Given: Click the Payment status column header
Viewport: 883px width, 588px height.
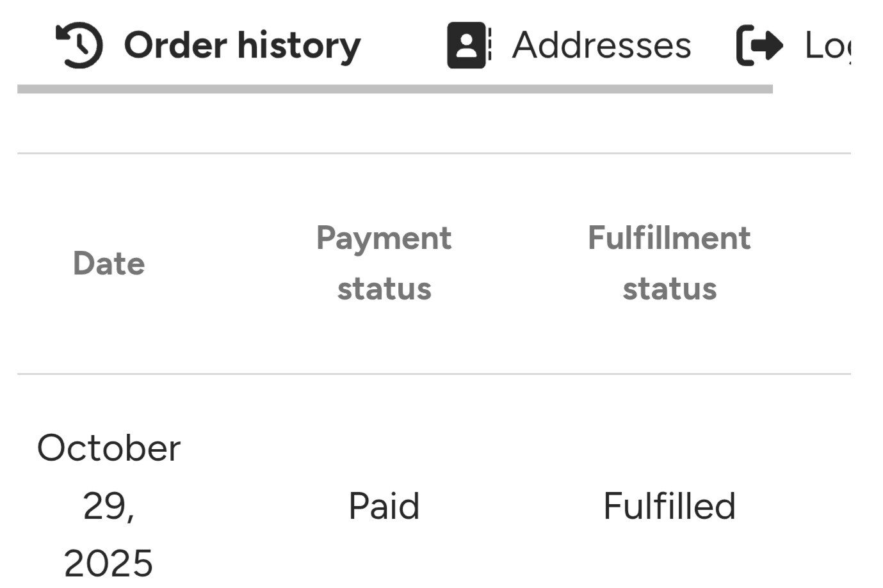Looking at the screenshot, I should tap(384, 263).
